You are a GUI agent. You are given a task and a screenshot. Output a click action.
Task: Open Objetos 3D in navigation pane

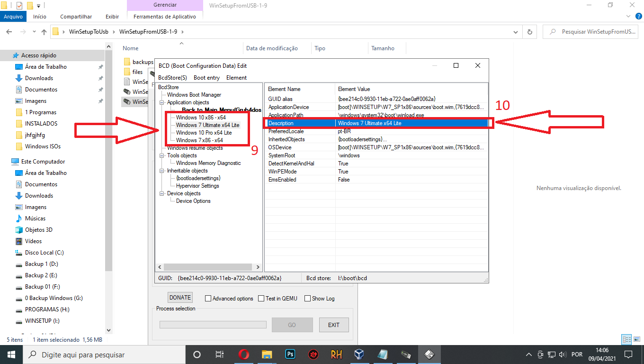(39, 230)
